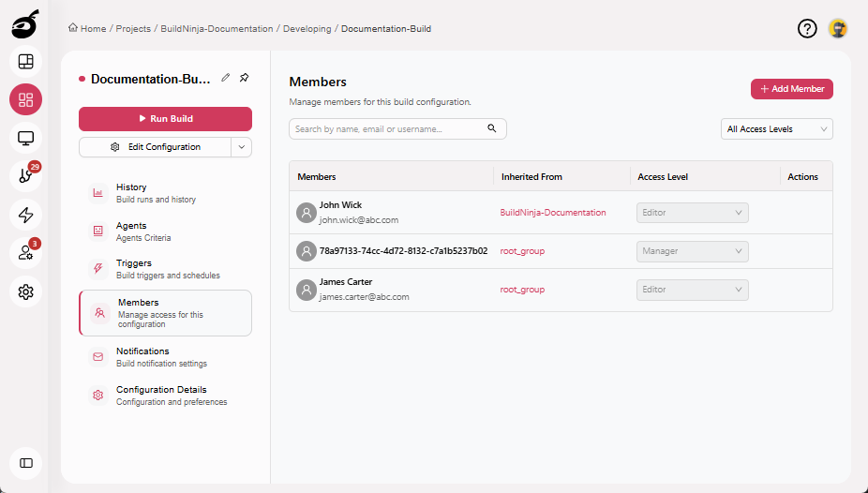Viewport: 868px width, 493px height.
Task: Click the Notifications envelope icon
Action: point(98,357)
